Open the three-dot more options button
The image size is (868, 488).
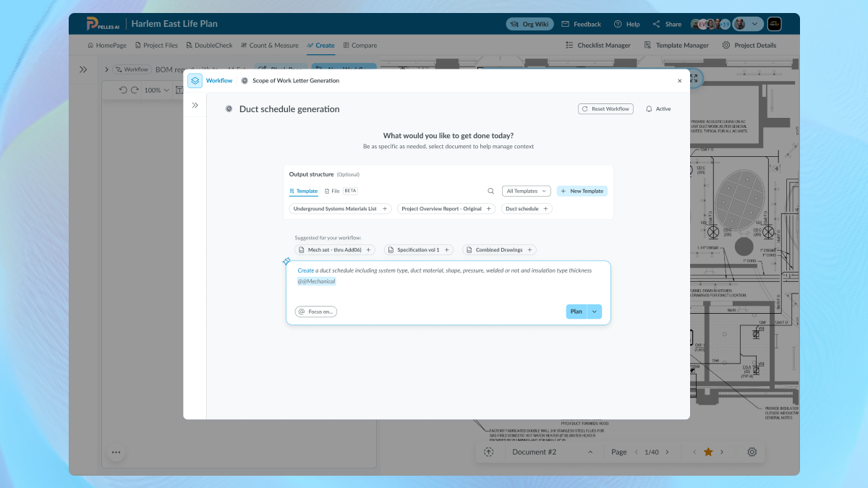pyautogui.click(x=116, y=453)
